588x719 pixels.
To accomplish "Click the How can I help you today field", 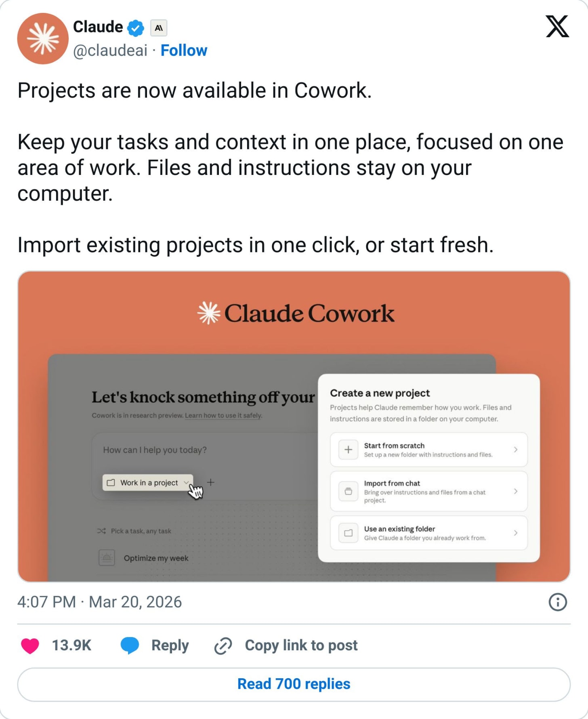I will [155, 450].
